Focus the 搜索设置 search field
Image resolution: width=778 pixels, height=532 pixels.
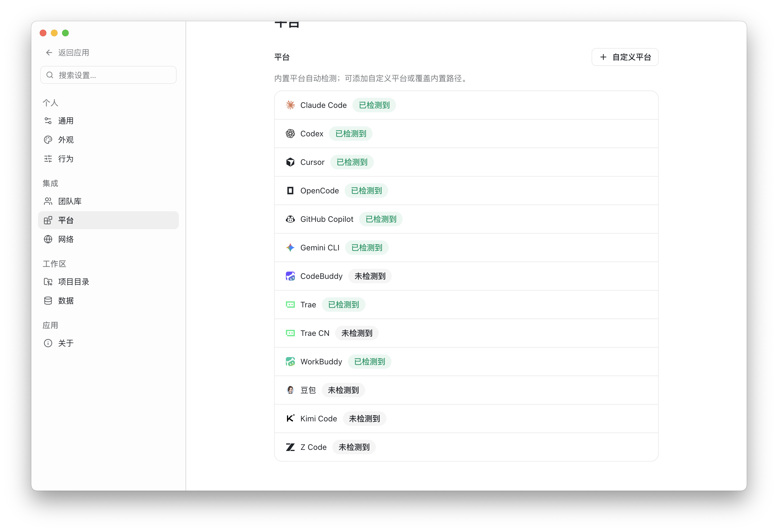[108, 75]
